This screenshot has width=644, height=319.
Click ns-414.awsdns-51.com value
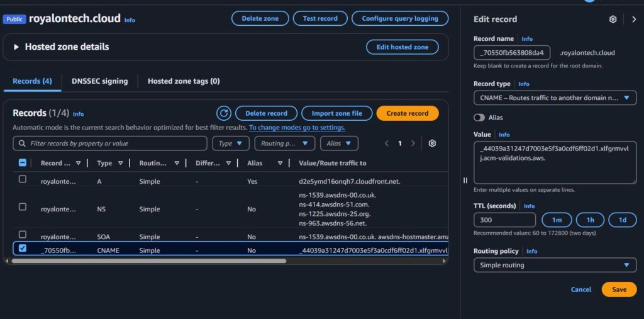point(334,204)
